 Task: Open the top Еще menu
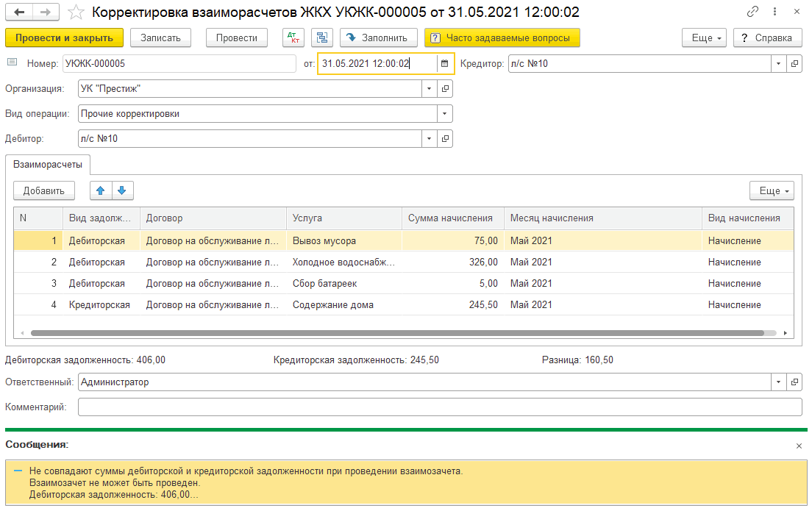pos(704,37)
